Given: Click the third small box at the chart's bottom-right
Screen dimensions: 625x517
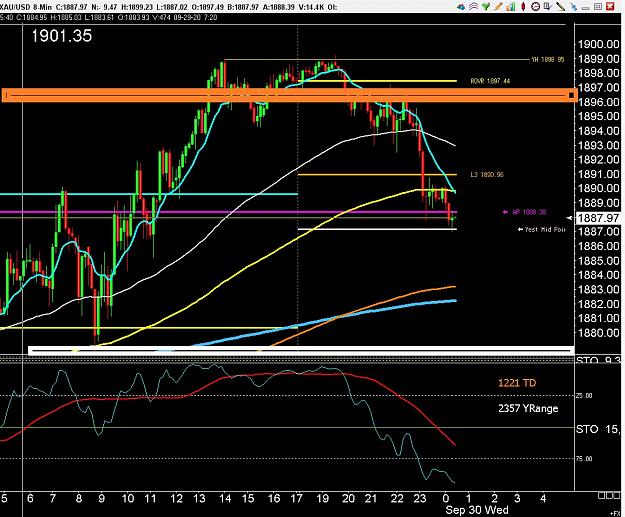Looking at the screenshot, I should point(615,495).
